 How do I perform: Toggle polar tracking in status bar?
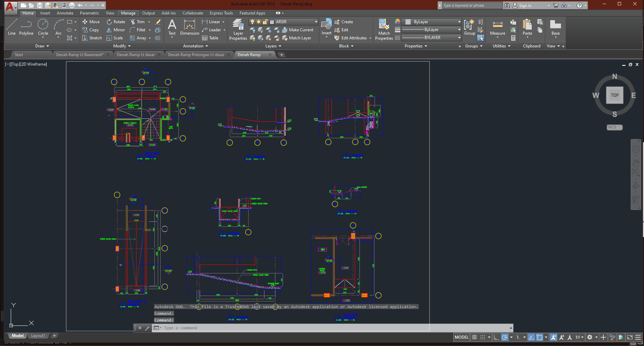[x=505, y=337]
